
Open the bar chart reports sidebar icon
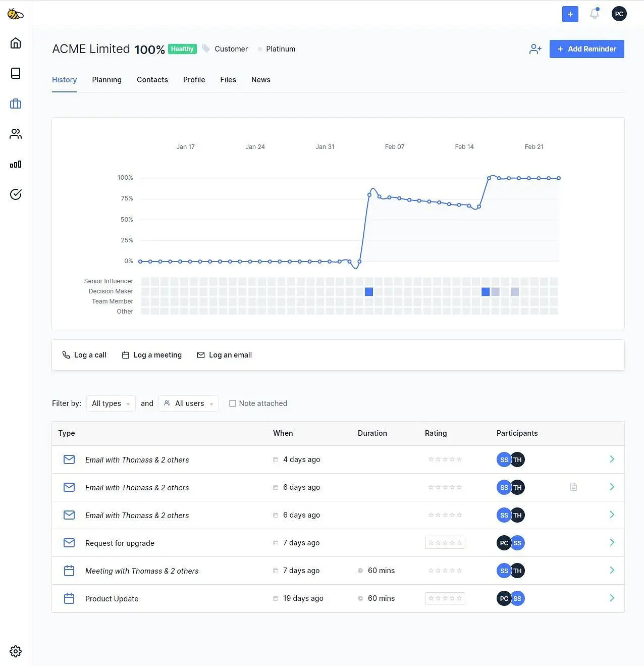[16, 164]
